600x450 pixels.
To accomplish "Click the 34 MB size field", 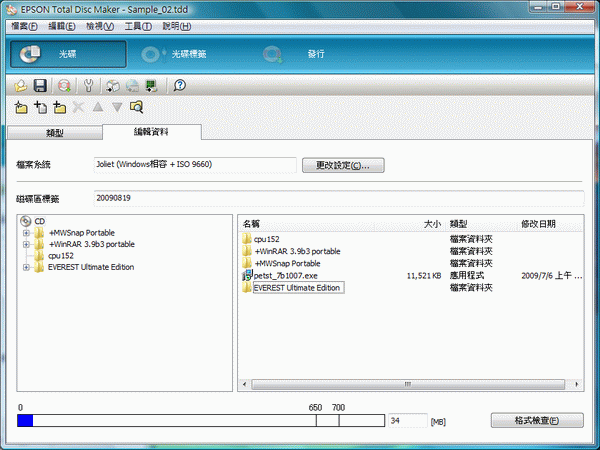I will [x=408, y=421].
